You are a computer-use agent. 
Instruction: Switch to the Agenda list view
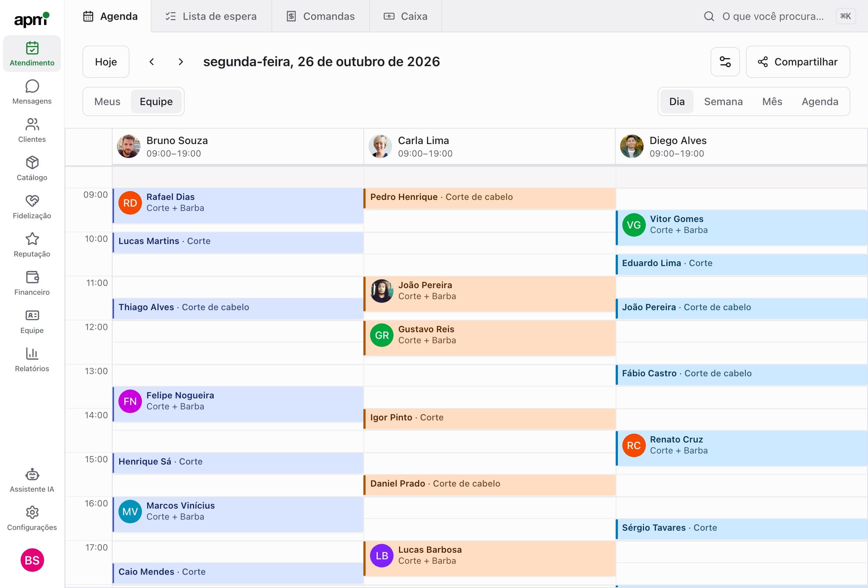coord(820,101)
